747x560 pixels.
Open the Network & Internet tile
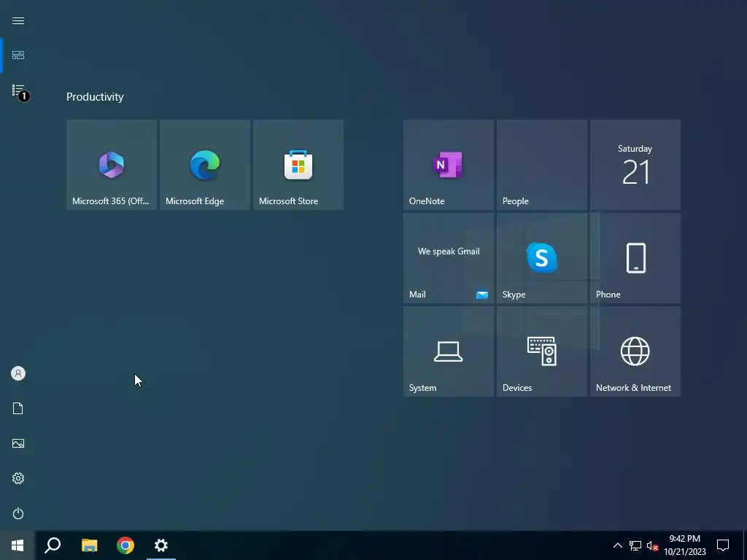click(x=635, y=351)
